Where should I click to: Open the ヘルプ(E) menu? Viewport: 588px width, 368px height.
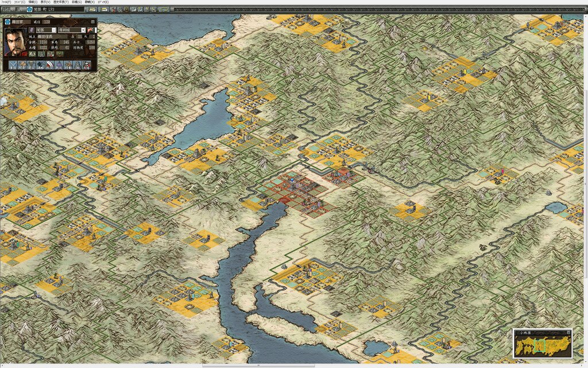point(103,2)
